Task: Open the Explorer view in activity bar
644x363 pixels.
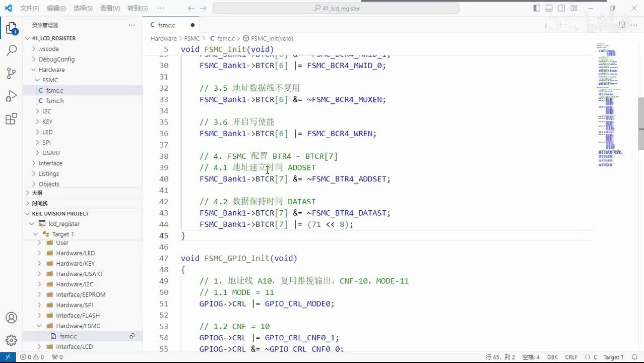Action: [11, 28]
